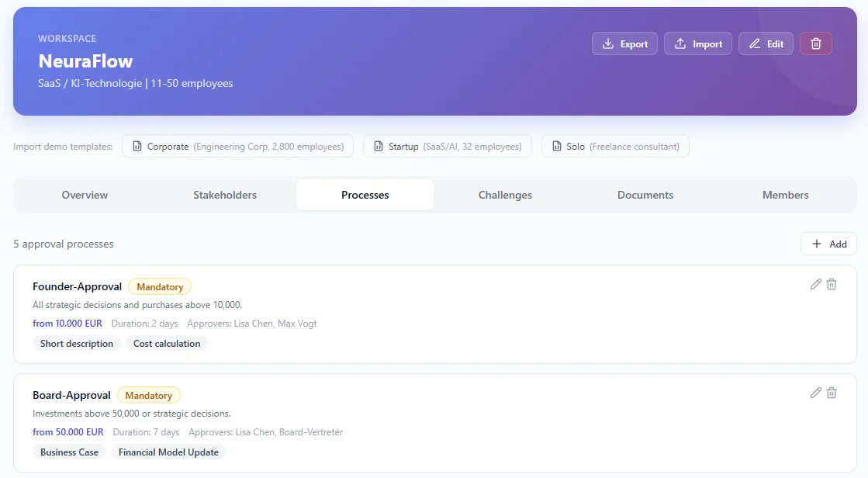This screenshot has height=478, width=868.
Task: Select the Cost calculation tag
Action: click(x=167, y=344)
